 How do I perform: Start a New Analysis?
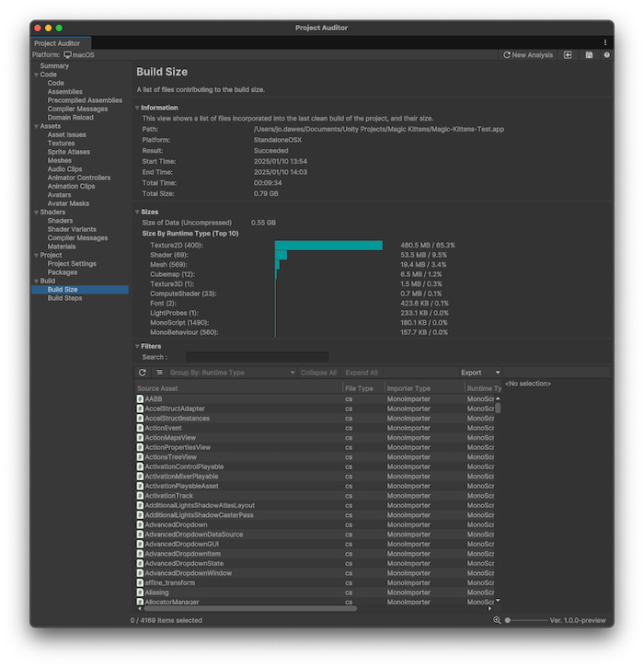pyautogui.click(x=528, y=55)
